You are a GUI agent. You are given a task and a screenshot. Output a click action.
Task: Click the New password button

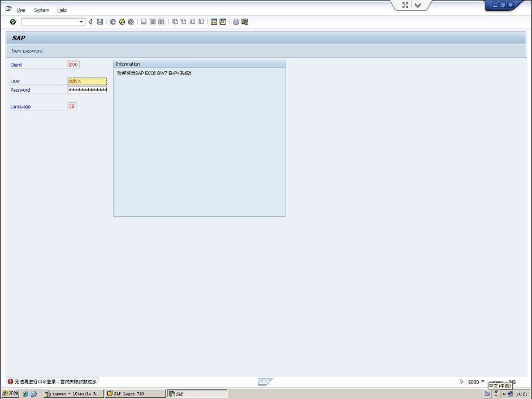(27, 51)
